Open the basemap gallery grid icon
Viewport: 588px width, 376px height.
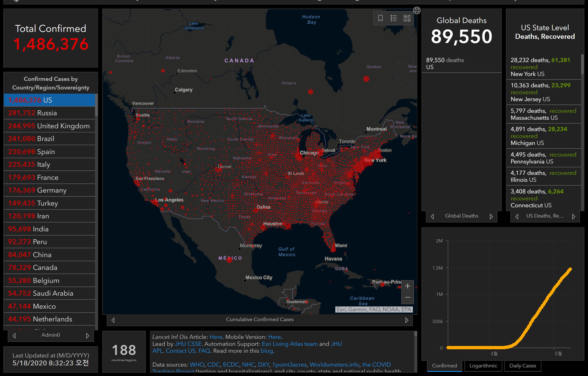tap(407, 18)
